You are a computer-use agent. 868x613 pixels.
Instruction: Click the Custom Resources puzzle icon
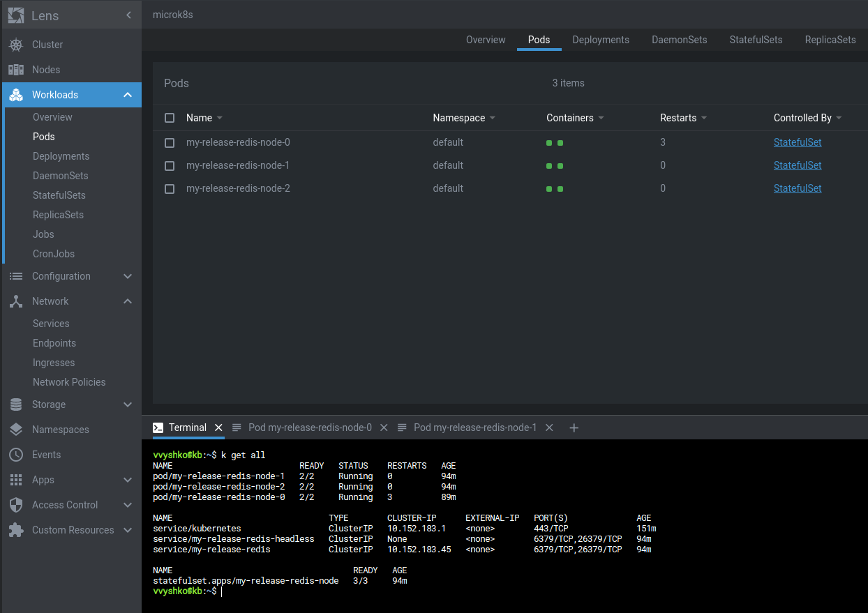pyautogui.click(x=16, y=530)
